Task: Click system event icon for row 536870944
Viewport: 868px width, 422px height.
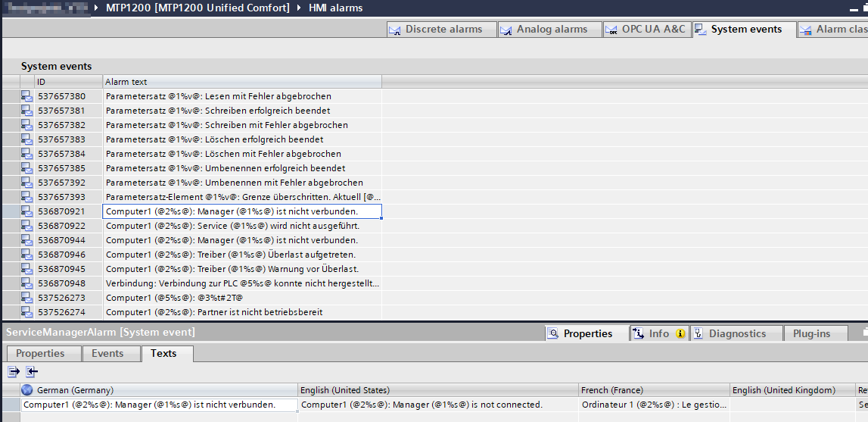Action: pyautogui.click(x=26, y=240)
